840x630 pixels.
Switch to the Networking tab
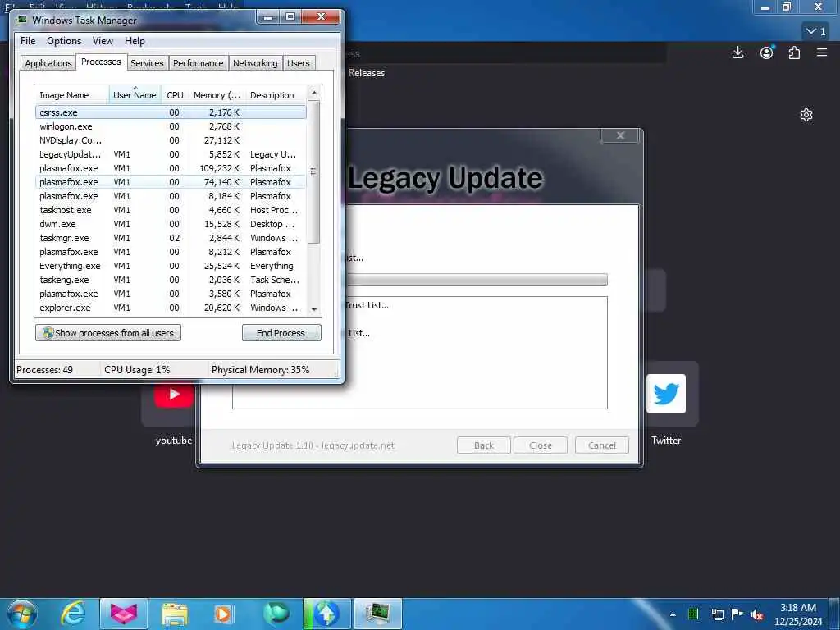(255, 62)
